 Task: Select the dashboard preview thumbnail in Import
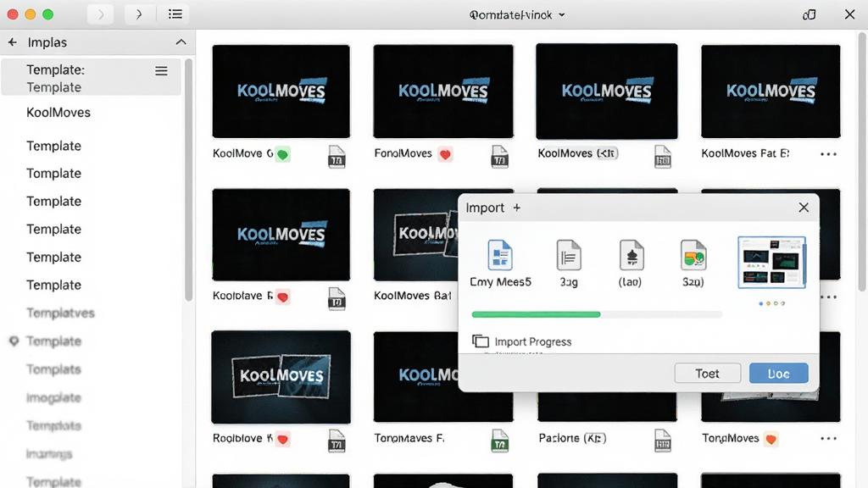tap(771, 263)
